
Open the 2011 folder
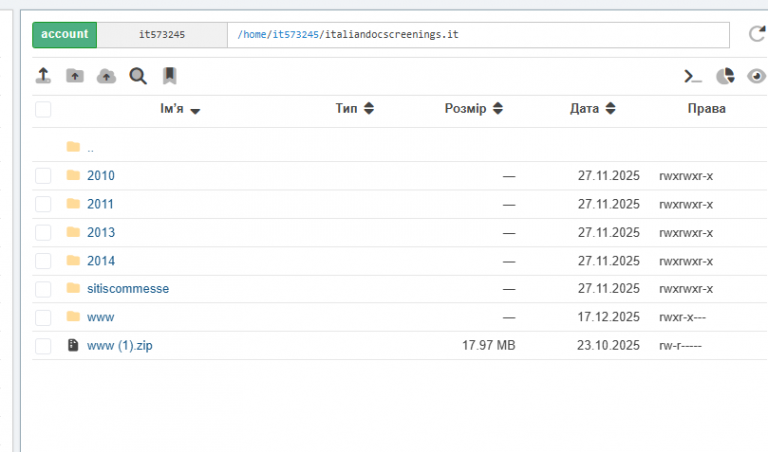pos(100,204)
